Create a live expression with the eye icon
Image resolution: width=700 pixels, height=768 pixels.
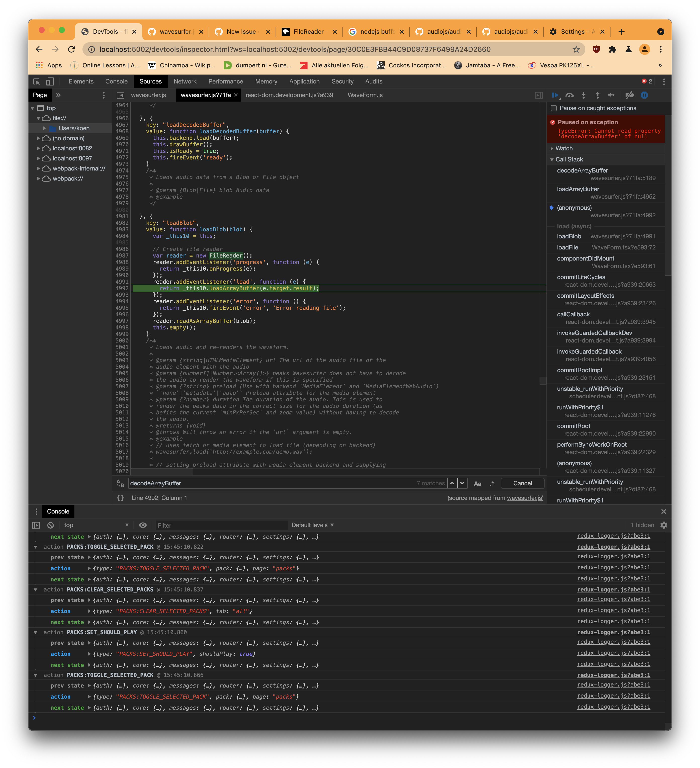[143, 525]
